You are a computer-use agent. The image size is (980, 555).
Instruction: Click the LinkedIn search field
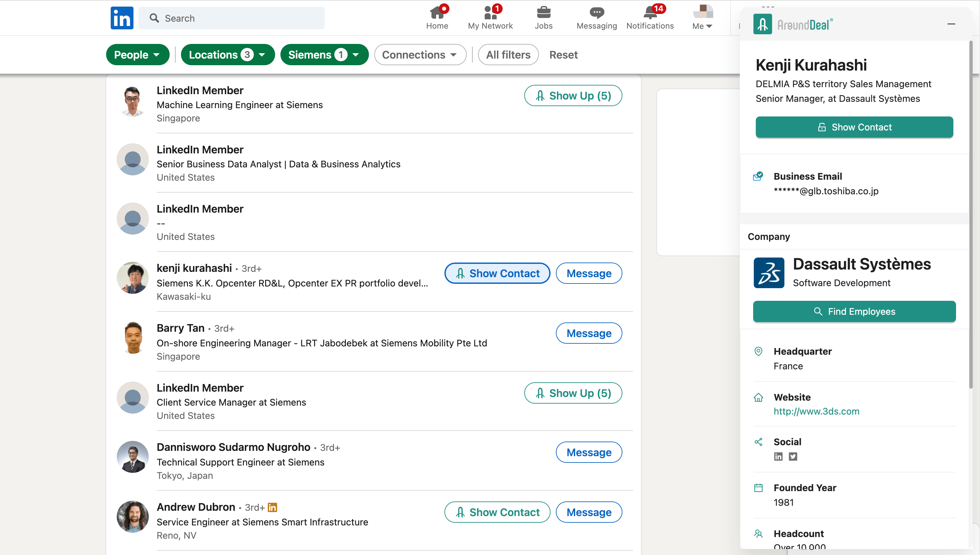click(x=231, y=18)
